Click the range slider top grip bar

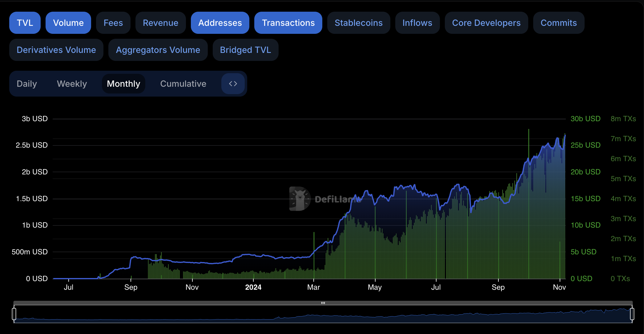pyautogui.click(x=323, y=303)
